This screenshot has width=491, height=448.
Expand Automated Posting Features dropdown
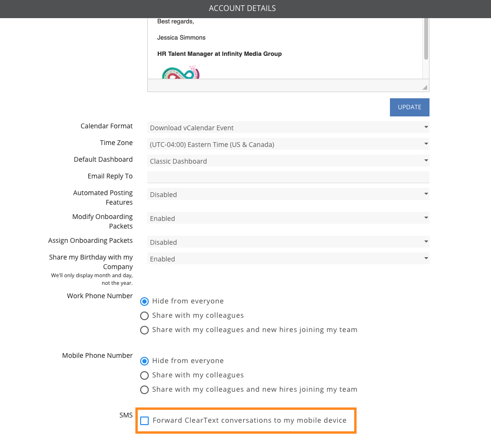(x=288, y=194)
